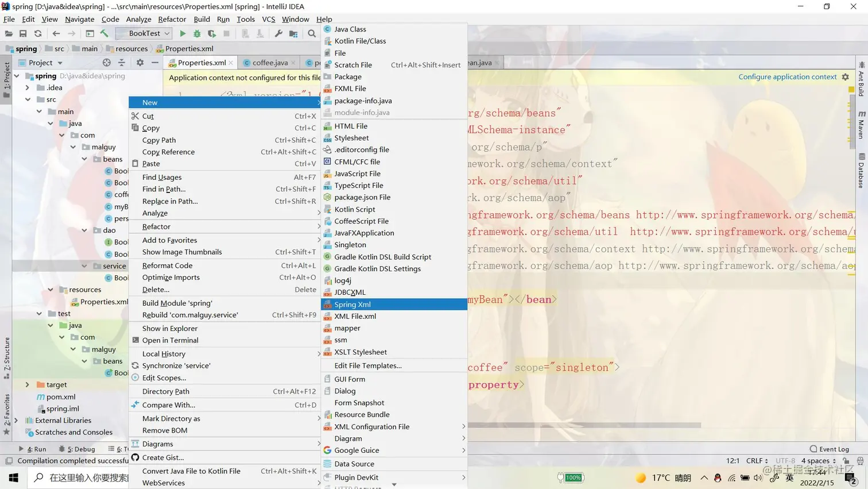Open the VCS menu

268,19
